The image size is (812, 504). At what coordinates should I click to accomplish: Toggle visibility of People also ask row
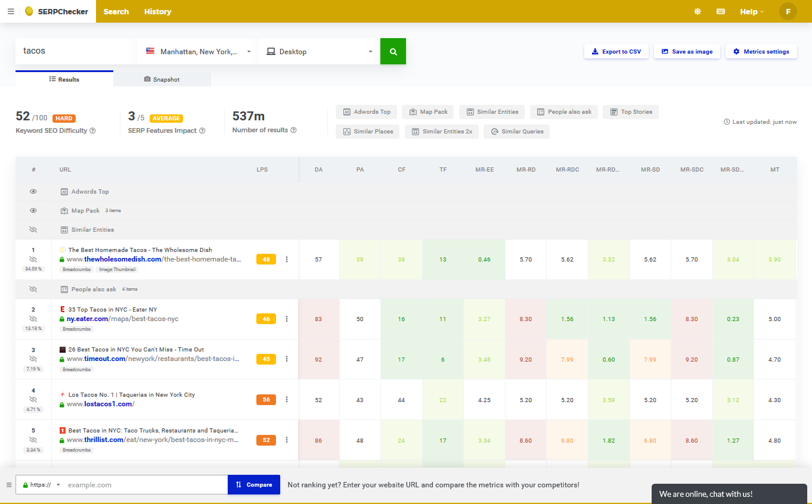[x=33, y=289]
